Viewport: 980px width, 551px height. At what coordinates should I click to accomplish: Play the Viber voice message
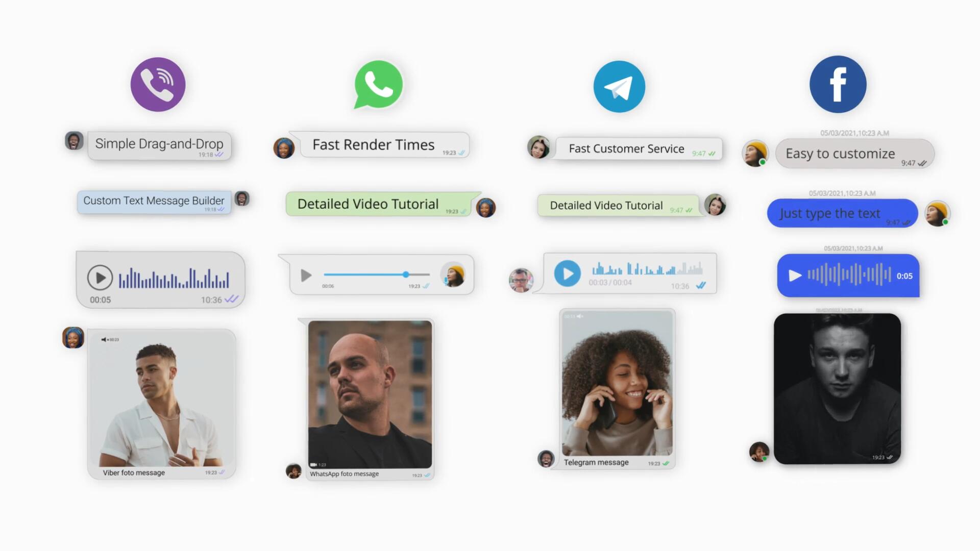point(99,277)
